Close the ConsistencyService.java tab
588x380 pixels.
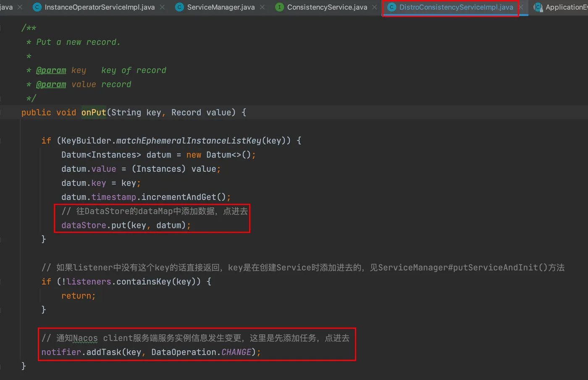[x=375, y=7]
